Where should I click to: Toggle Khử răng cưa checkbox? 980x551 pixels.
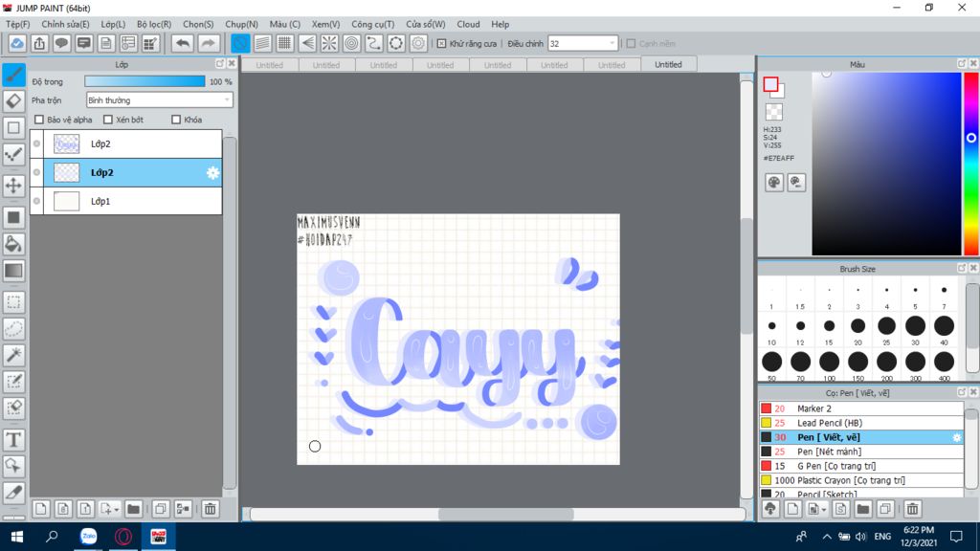coord(442,44)
